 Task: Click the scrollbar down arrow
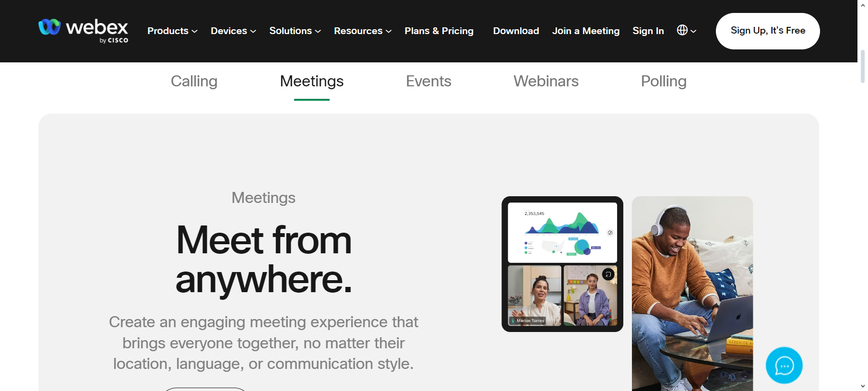point(863,386)
